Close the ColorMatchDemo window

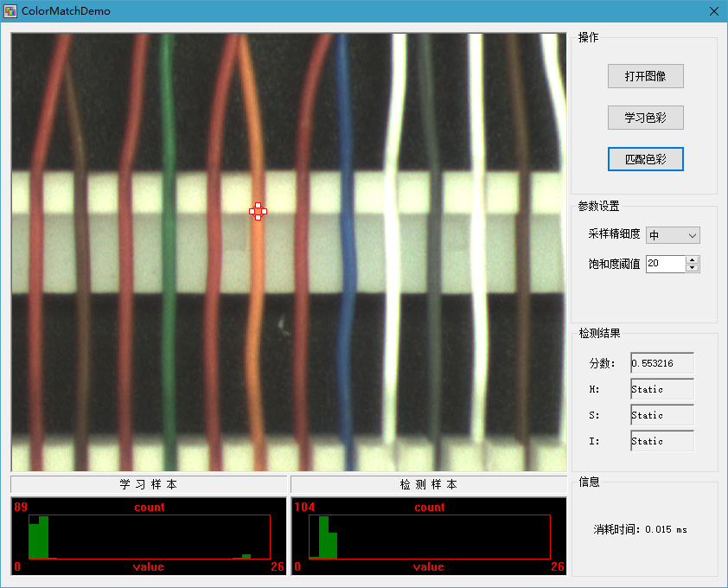click(713, 11)
